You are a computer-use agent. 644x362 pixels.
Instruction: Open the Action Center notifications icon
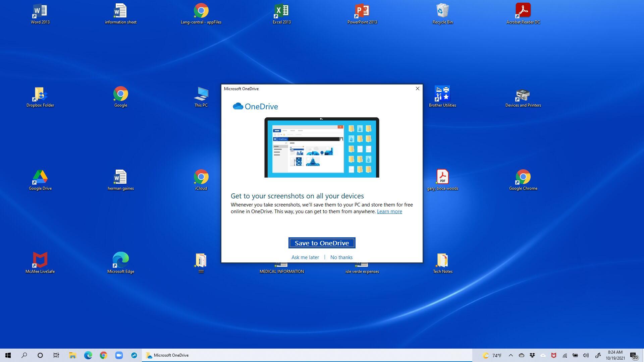(634, 355)
